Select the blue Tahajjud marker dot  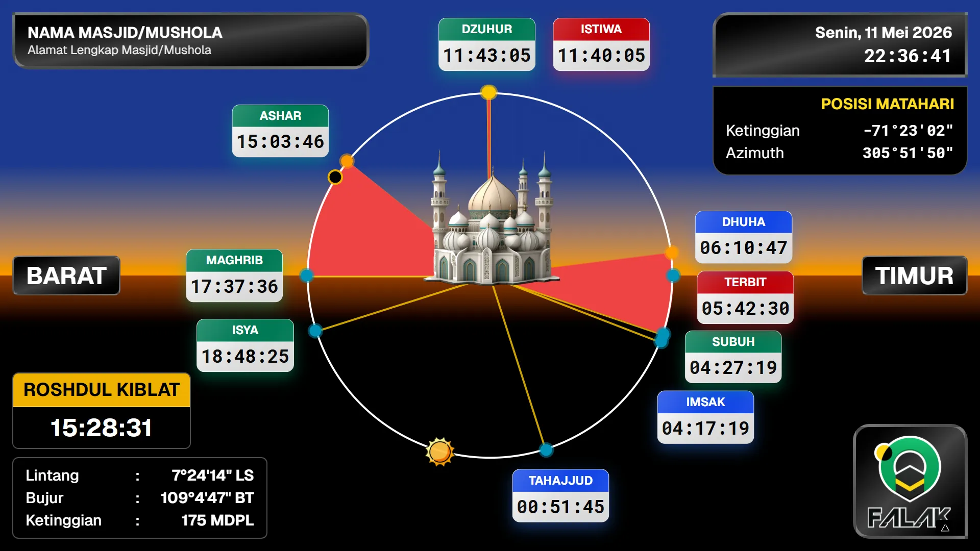546,450
